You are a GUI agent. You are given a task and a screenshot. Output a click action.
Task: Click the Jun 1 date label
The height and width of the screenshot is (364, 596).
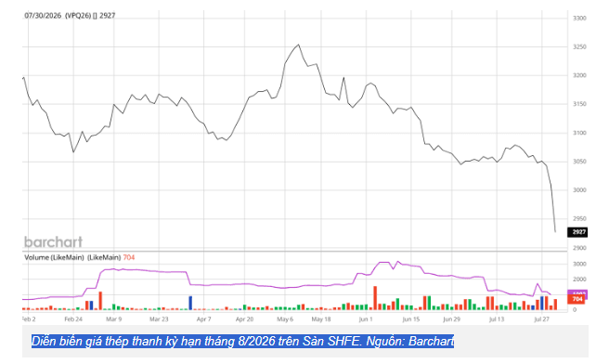click(366, 319)
